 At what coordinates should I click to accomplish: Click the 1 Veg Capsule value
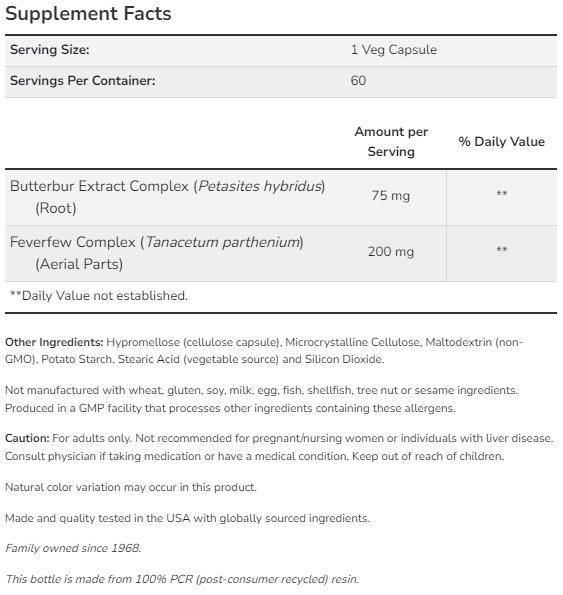coord(393,50)
